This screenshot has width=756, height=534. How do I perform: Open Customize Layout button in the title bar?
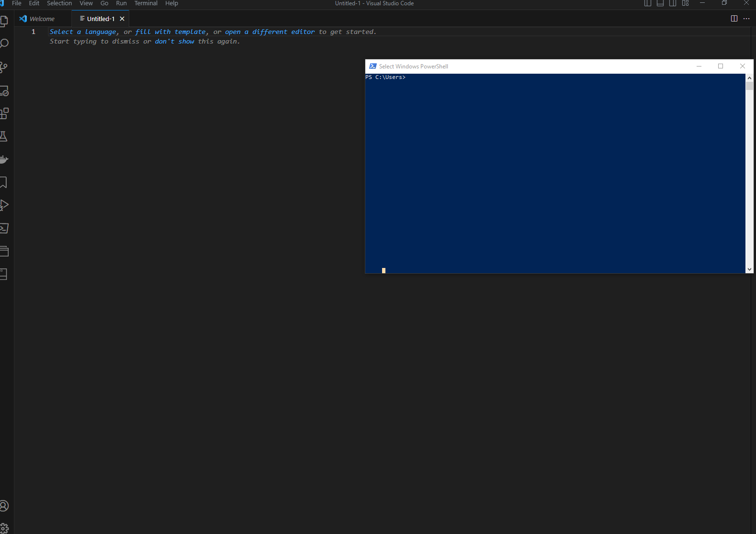click(x=685, y=3)
